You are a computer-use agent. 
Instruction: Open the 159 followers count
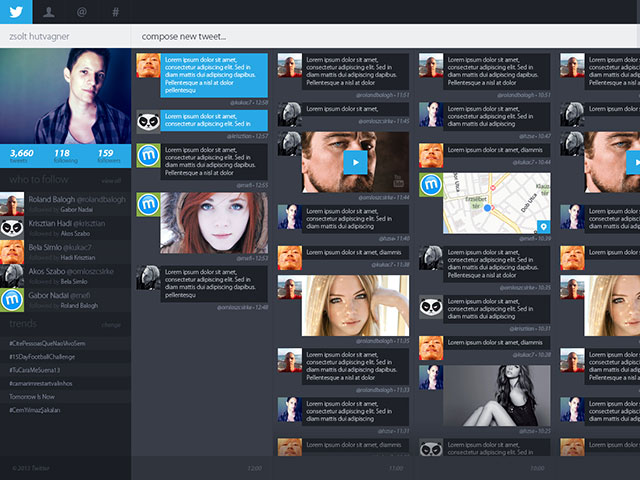(x=109, y=156)
